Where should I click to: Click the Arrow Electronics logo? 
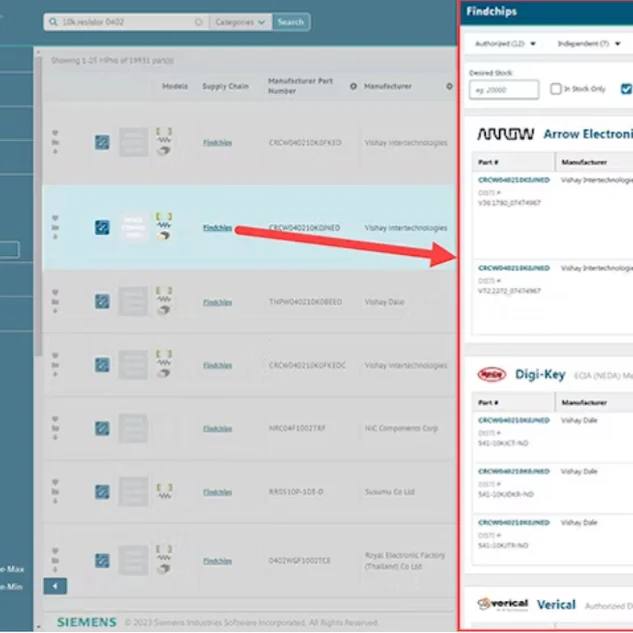click(505, 134)
